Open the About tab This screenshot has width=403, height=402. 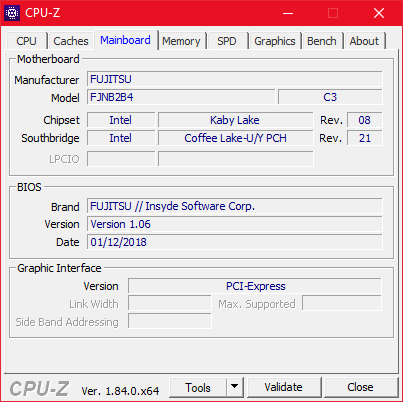pyautogui.click(x=364, y=41)
